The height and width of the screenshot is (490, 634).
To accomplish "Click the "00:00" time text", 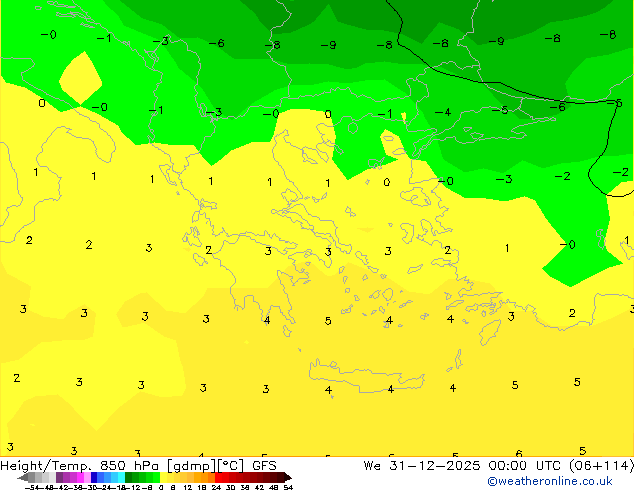I will 507,466.
